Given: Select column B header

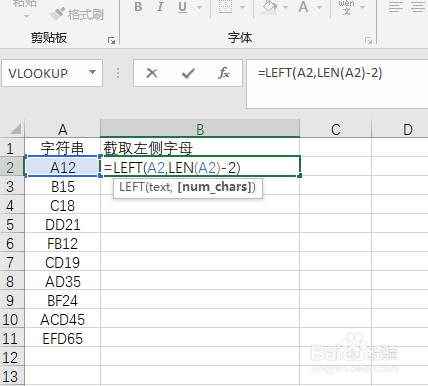Looking at the screenshot, I should (200, 129).
